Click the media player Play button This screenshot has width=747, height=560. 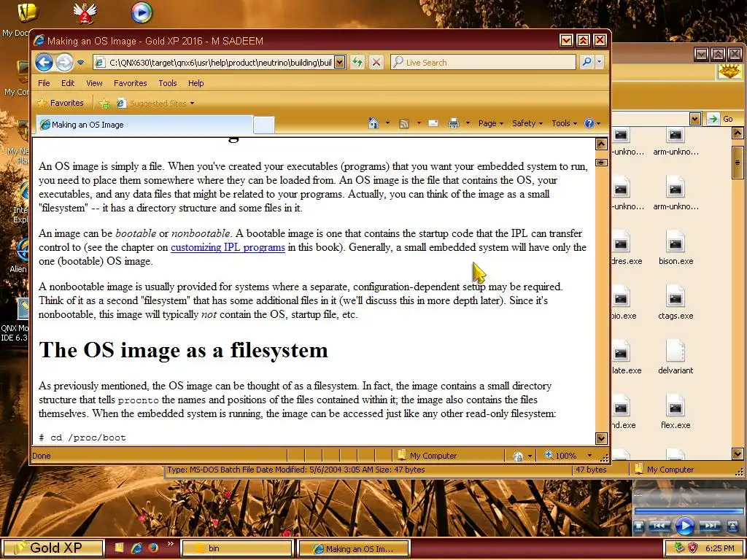pyautogui.click(x=684, y=526)
